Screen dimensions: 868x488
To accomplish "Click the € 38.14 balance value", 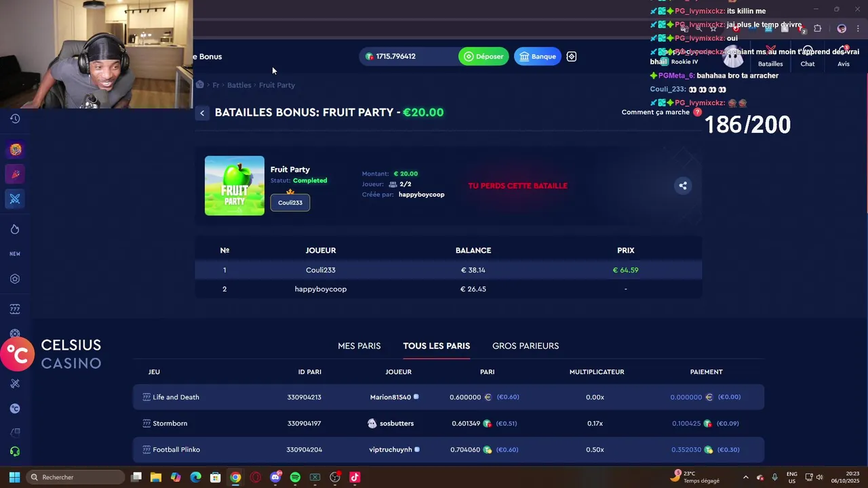I will pos(473,270).
